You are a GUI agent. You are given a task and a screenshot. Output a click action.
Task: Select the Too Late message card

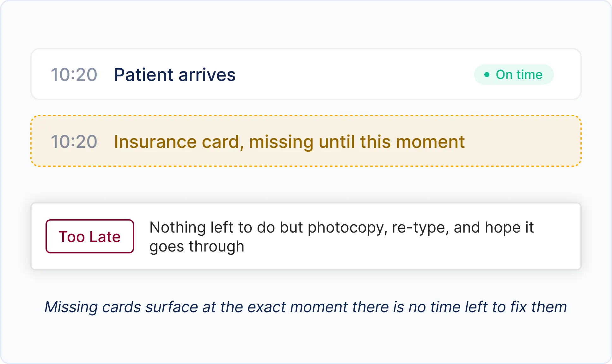[x=306, y=236]
